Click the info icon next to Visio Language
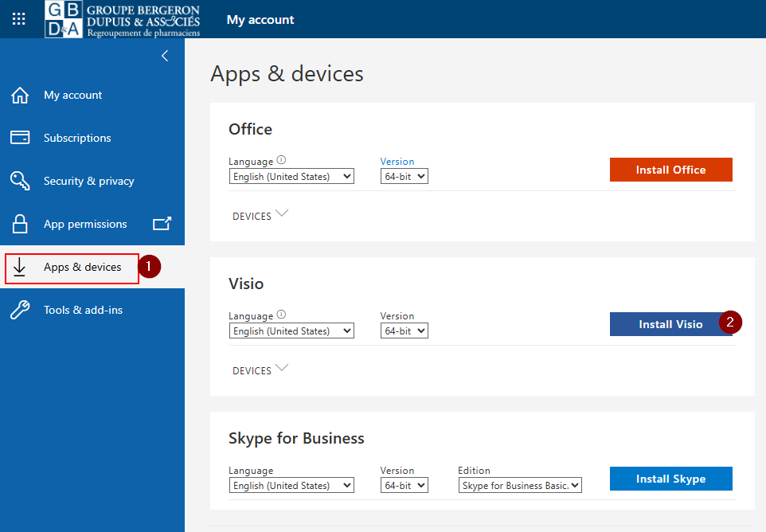This screenshot has height=532, width=766. pyautogui.click(x=281, y=314)
